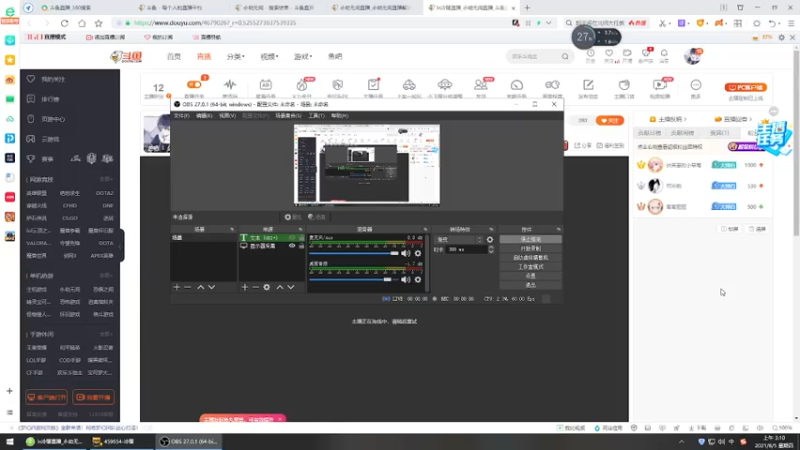Open Douyu followed heart icon in header
The width and height of the screenshot is (800, 450).
(609, 53)
